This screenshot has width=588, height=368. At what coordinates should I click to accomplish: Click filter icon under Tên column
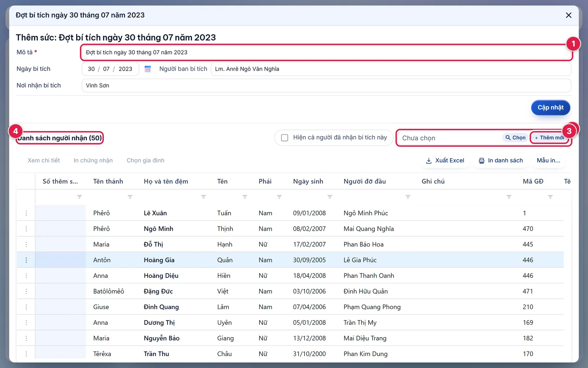point(245,197)
